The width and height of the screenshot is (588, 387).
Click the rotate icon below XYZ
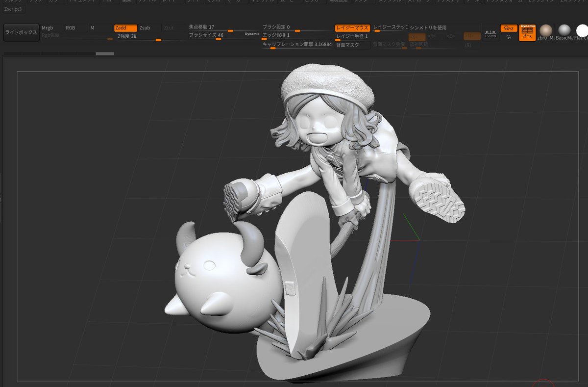coord(509,37)
